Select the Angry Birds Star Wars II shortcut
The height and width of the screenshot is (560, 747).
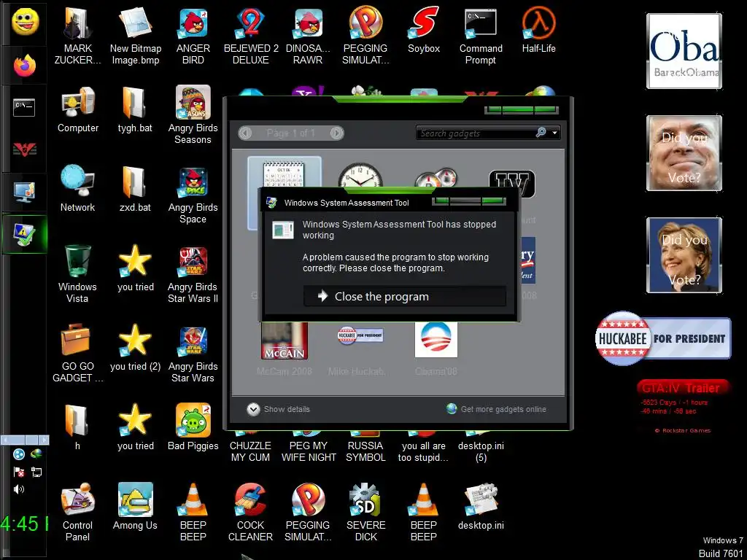(193, 275)
